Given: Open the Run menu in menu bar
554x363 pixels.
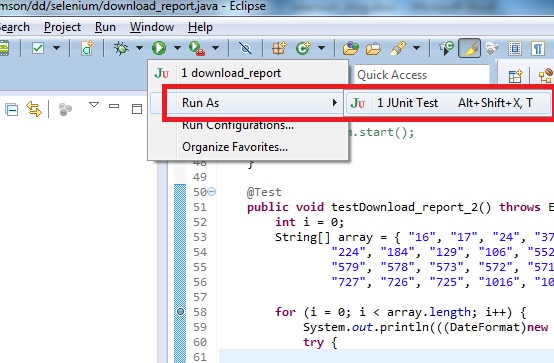Looking at the screenshot, I should click(x=105, y=27).
